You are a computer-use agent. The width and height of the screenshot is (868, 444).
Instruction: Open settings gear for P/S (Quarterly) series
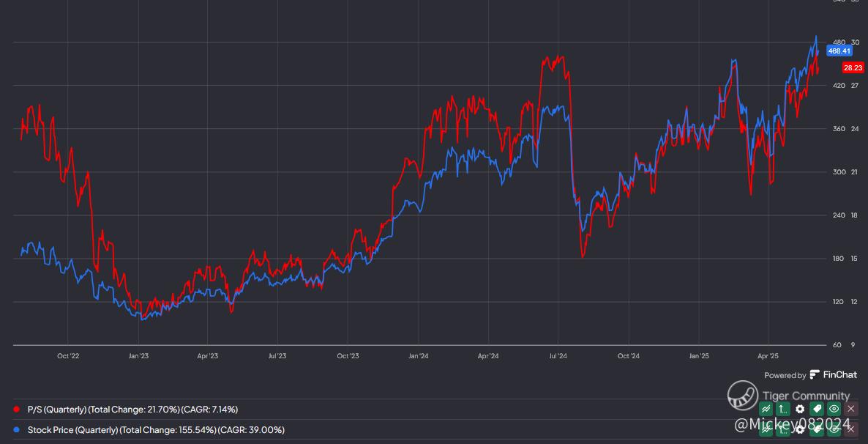click(x=800, y=409)
